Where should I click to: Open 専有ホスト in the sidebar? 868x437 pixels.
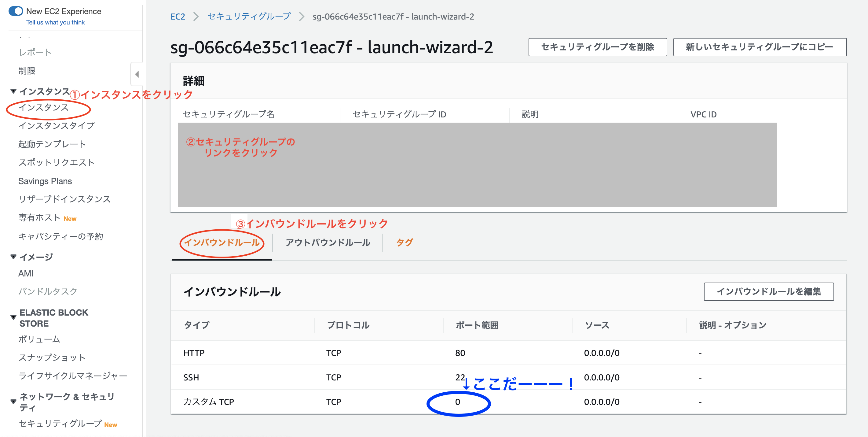[x=39, y=218]
